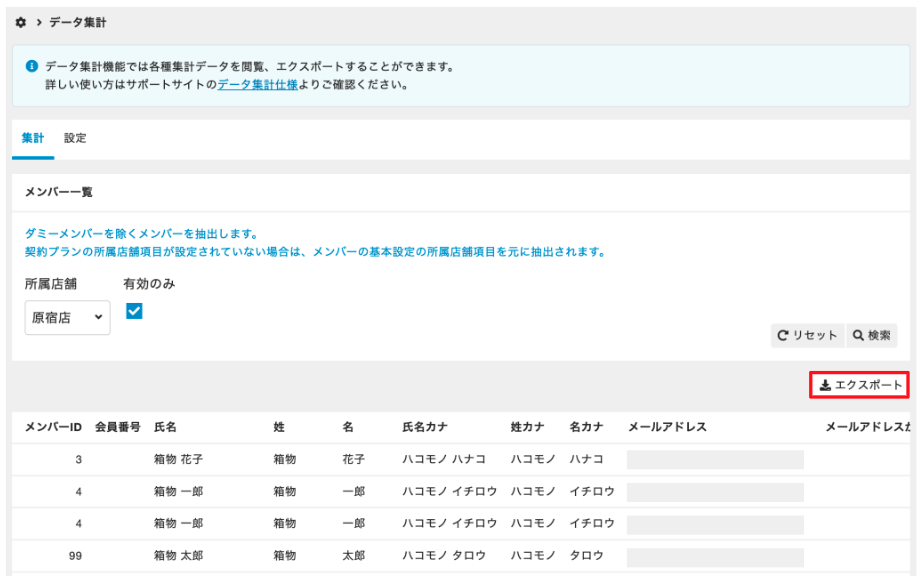Viewport: 922px width, 582px height.
Task: Click the メンバーID column header
Action: 53,427
